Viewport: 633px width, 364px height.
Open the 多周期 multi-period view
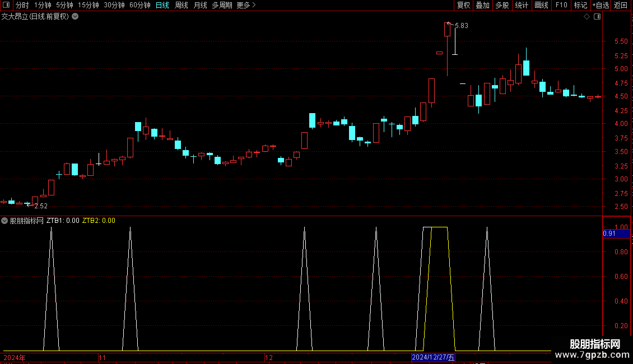pyautogui.click(x=222, y=5)
